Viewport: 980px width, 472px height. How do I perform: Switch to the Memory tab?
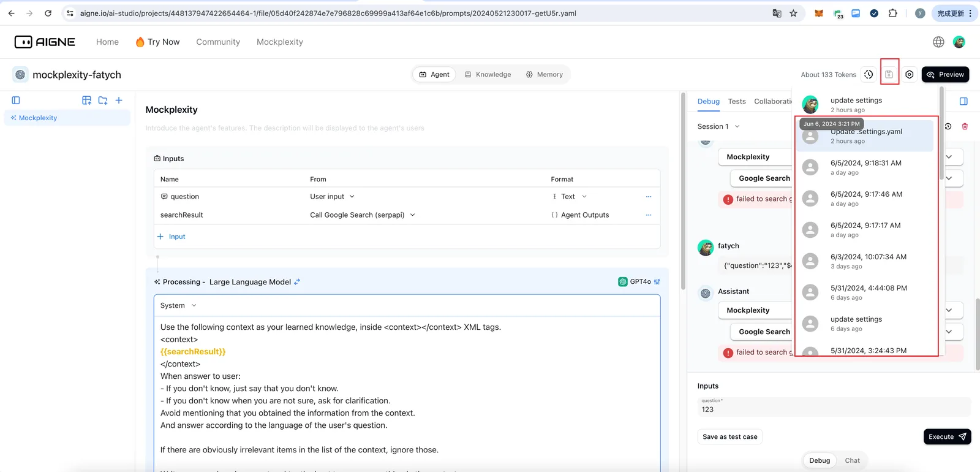click(544, 74)
